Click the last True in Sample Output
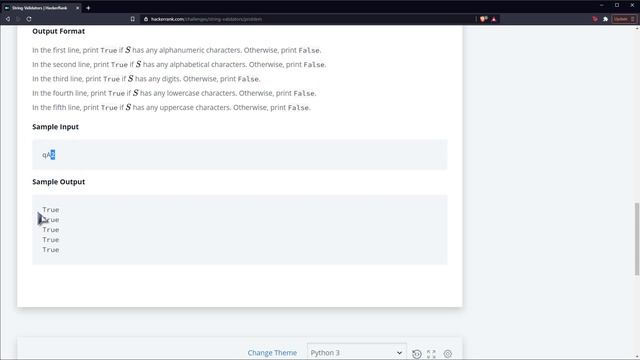 coord(51,250)
